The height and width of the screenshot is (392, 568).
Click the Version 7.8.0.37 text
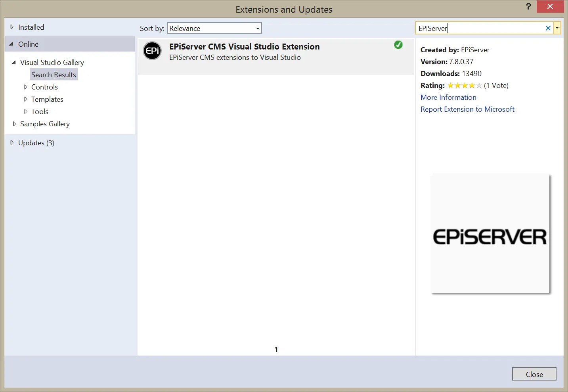pyautogui.click(x=447, y=61)
